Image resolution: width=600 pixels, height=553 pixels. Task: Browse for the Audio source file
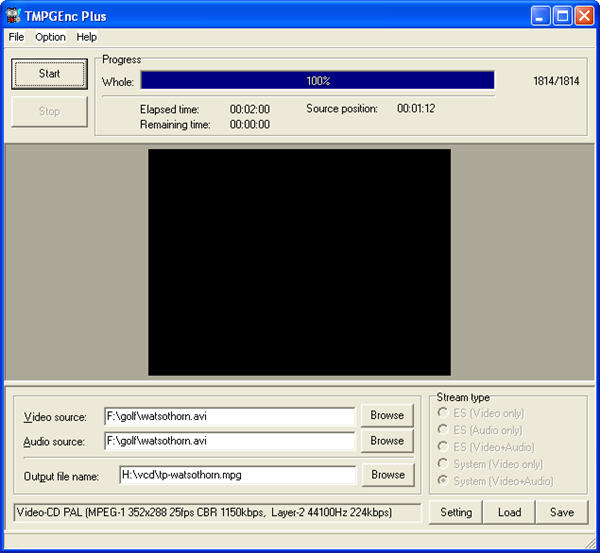[387, 440]
